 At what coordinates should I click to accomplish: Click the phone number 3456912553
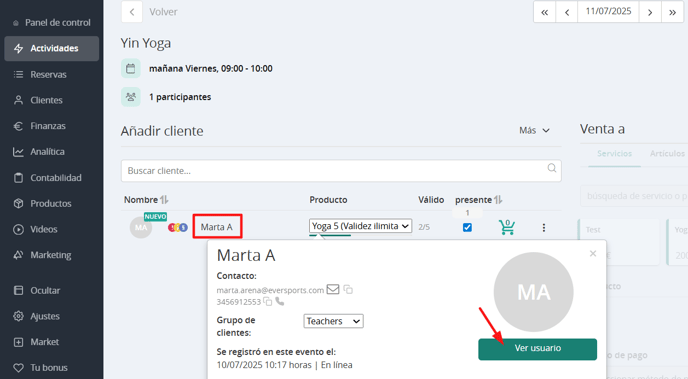click(x=239, y=302)
